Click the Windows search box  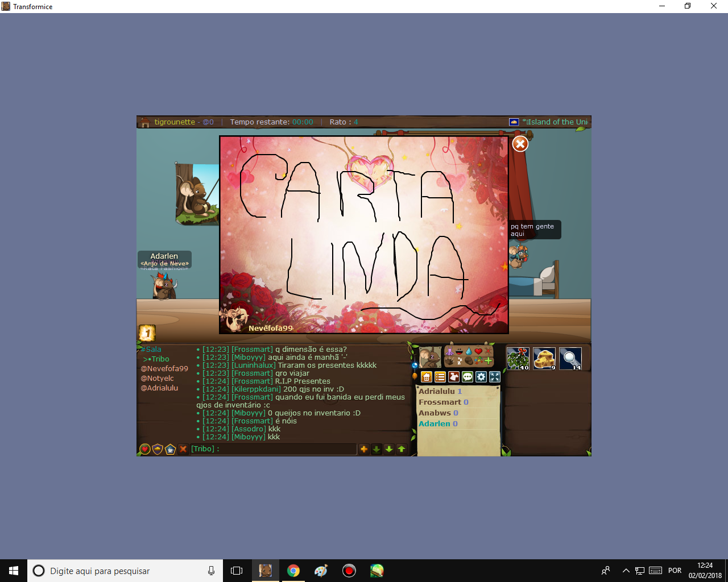tap(125, 571)
